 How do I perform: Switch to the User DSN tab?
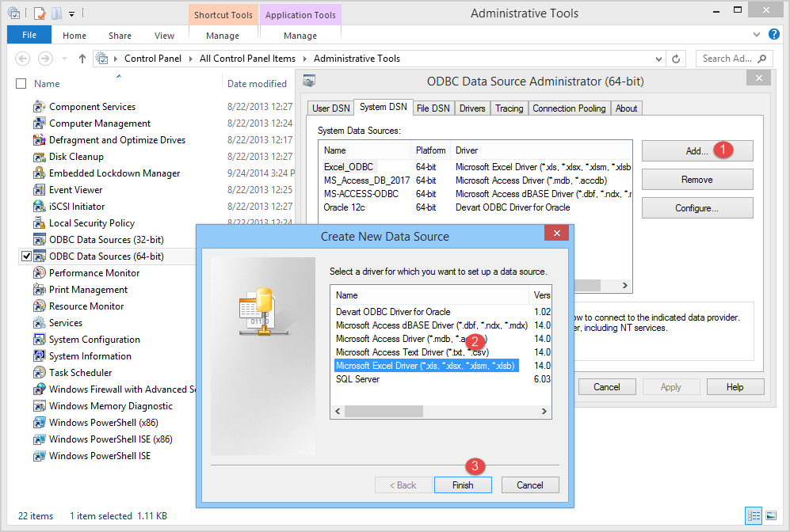330,108
